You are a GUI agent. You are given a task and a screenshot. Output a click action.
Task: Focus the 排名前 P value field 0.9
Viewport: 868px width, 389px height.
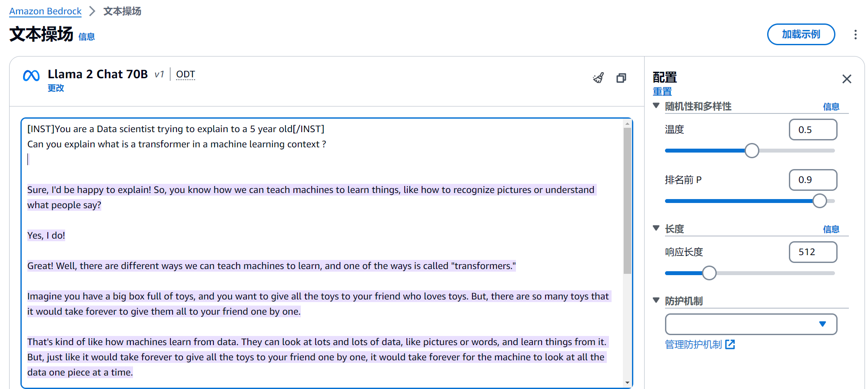click(x=813, y=180)
